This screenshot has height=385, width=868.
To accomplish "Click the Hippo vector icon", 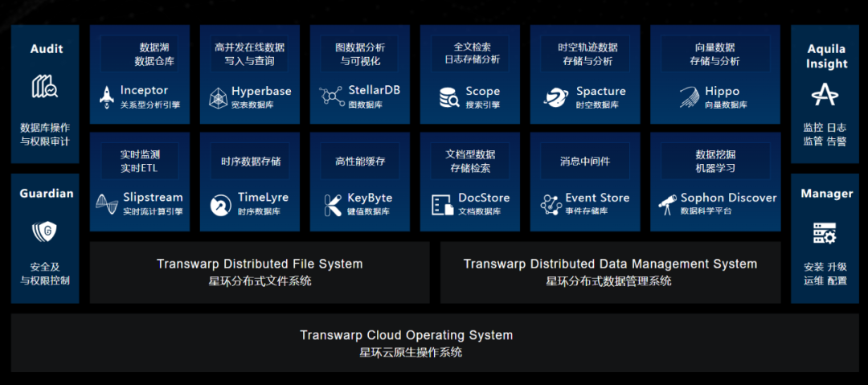I will click(689, 97).
